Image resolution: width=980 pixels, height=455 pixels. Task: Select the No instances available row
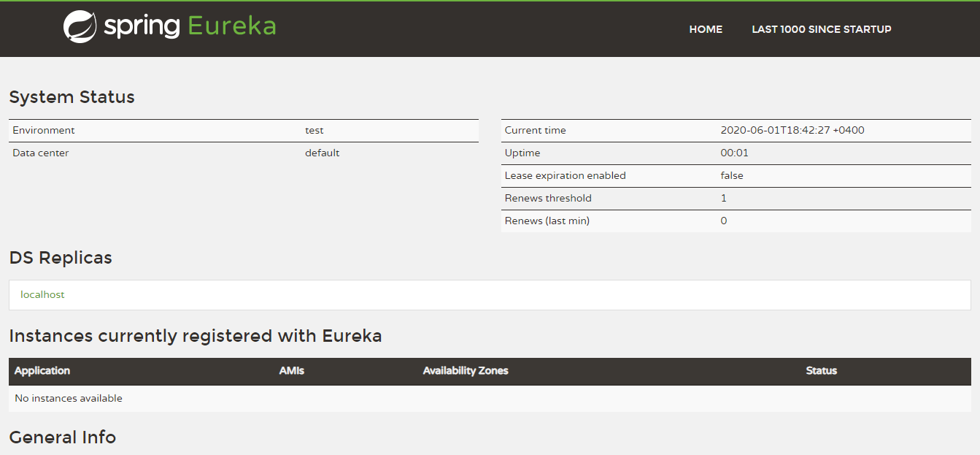[490, 399]
